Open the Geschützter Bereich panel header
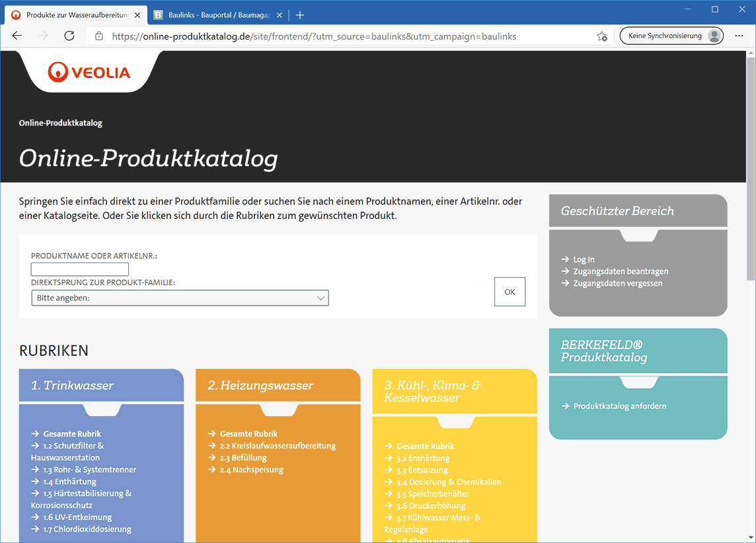Screen dimensions: 756x543 click(x=638, y=211)
